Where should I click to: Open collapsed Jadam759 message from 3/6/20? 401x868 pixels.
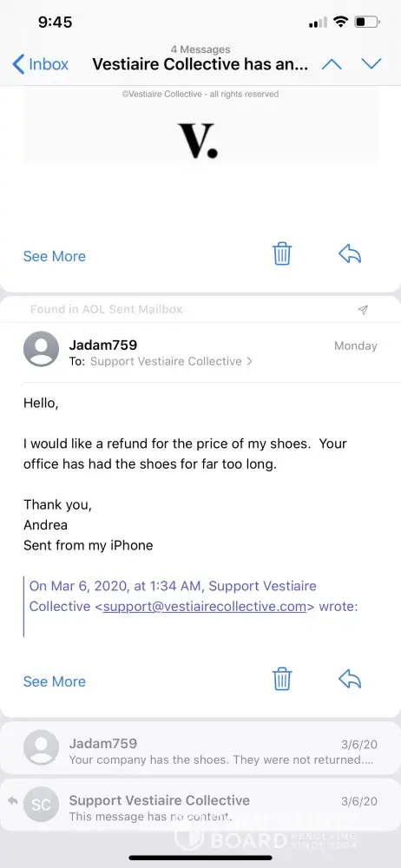click(200, 747)
